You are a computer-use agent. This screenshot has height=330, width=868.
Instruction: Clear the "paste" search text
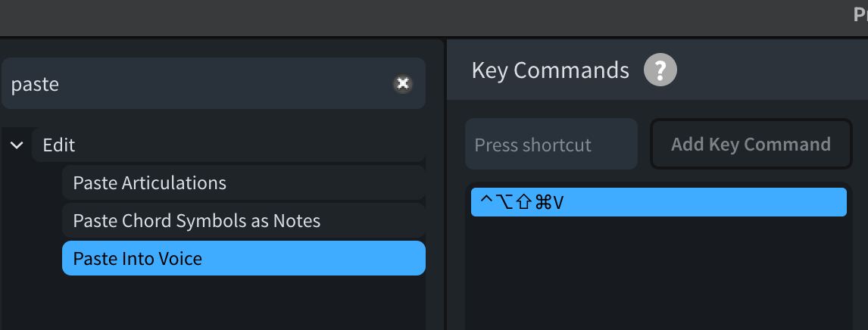403,83
